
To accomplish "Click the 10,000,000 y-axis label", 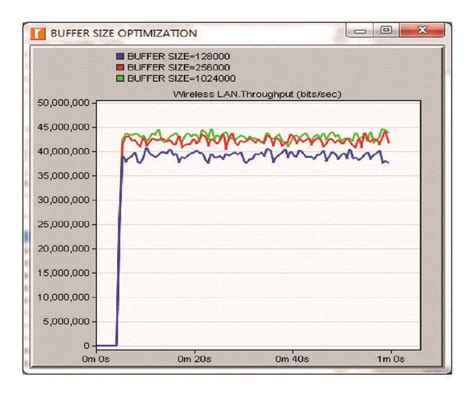I will click(x=63, y=297).
